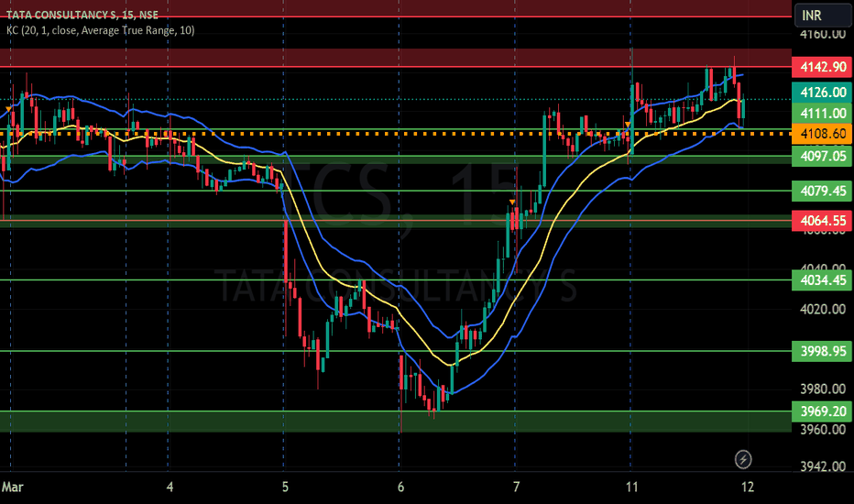Click the orange marker arrow near date 11
Viewport: 854px width, 504px height.
click(628, 125)
